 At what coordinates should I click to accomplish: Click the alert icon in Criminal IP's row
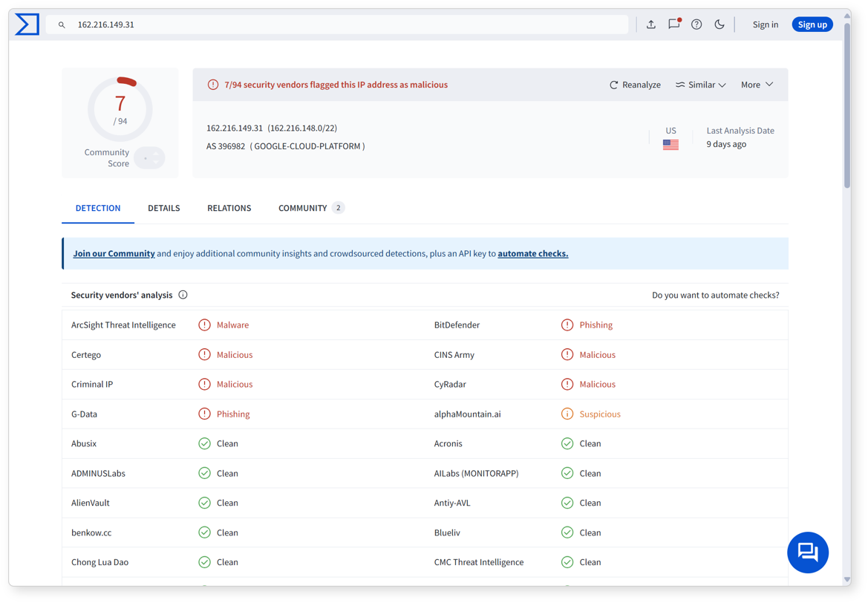(x=204, y=384)
